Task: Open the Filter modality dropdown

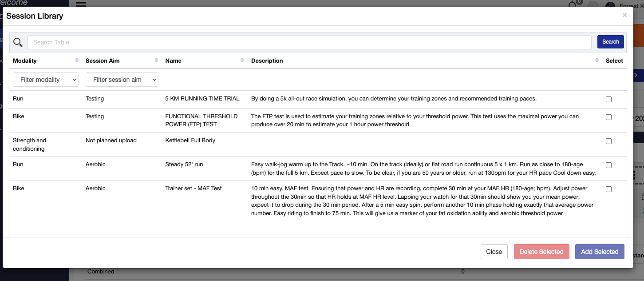Action: (46, 80)
